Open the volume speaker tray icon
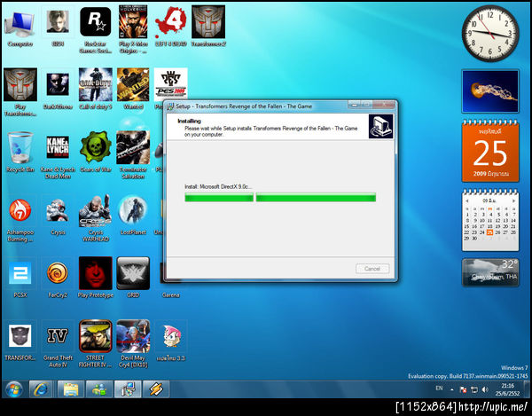This screenshot has height=416, width=532. click(x=485, y=389)
